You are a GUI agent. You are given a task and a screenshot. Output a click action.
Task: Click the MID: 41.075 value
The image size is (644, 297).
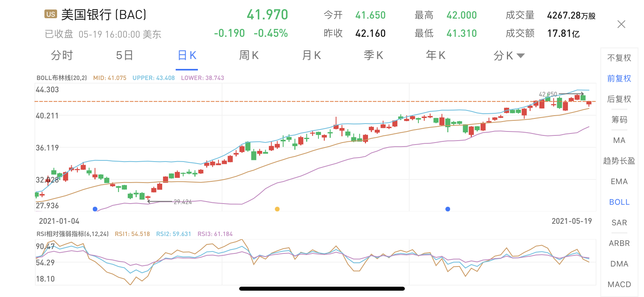point(110,78)
